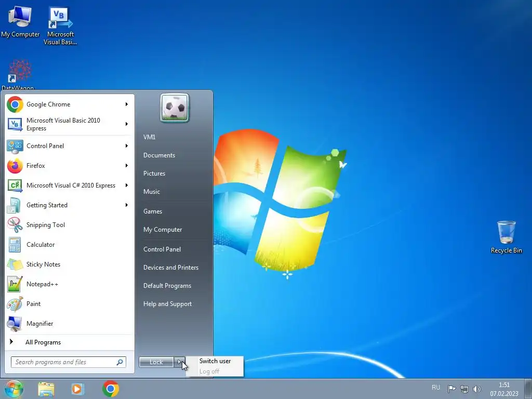Expand Getting Started submenu arrow
The width and height of the screenshot is (532, 399).
click(127, 205)
